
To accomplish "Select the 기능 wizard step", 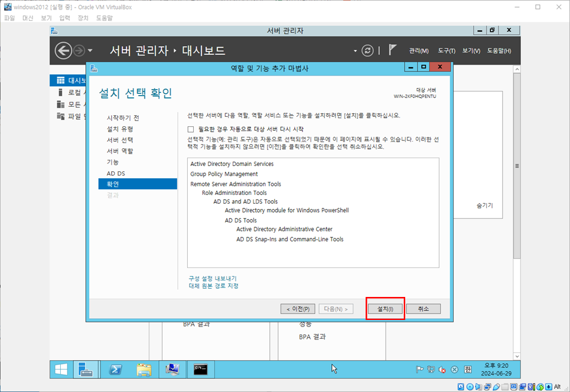I will [x=113, y=162].
